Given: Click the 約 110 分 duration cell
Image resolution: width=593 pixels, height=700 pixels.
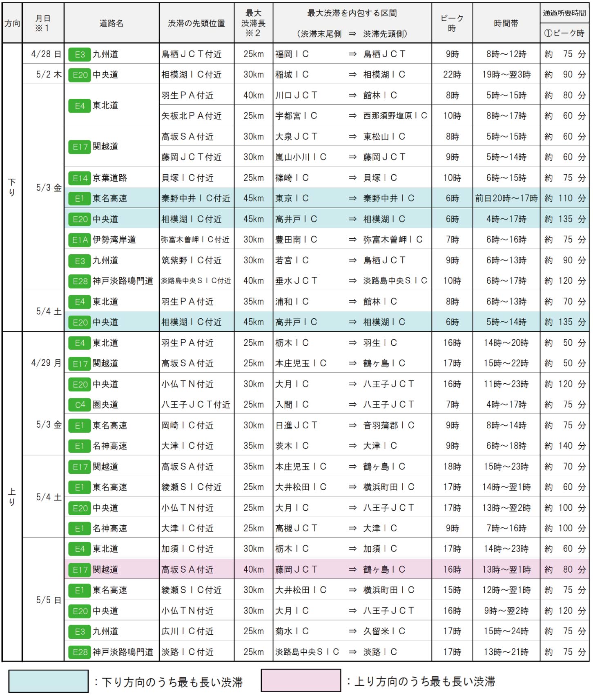Looking at the screenshot, I should point(565,198).
